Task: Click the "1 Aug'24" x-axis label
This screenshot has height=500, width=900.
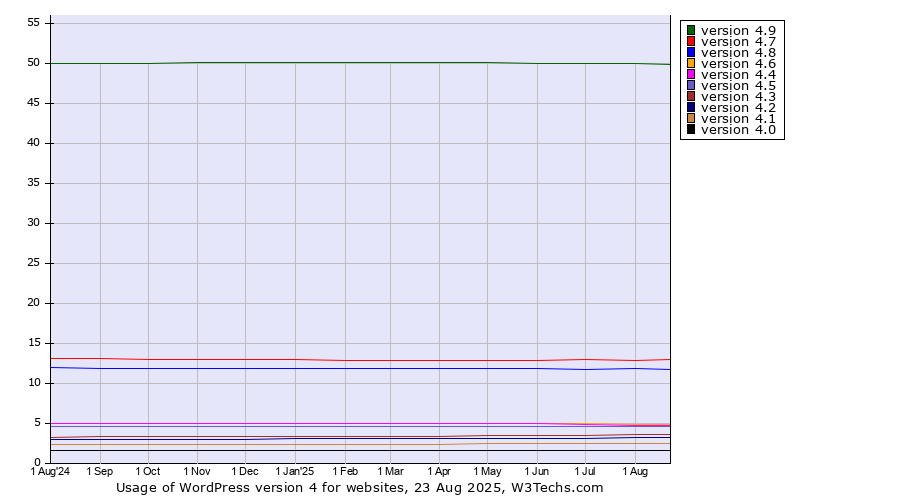Action: [51, 471]
